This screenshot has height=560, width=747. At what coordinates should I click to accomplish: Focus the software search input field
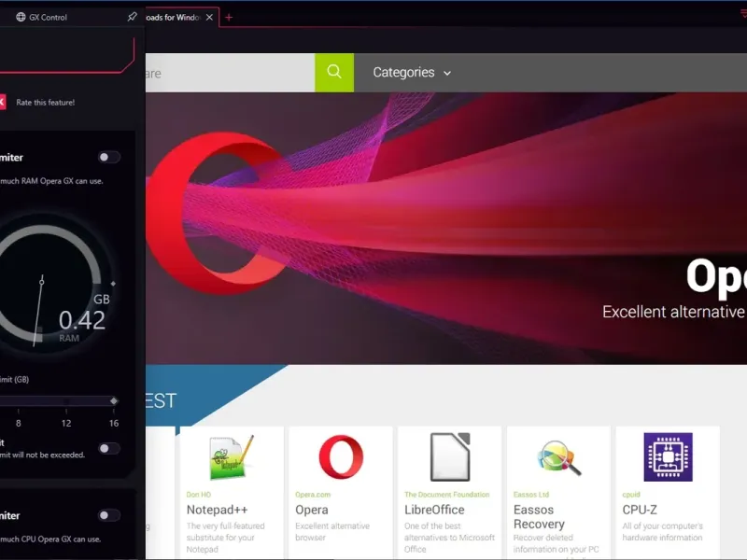pyautogui.click(x=230, y=73)
